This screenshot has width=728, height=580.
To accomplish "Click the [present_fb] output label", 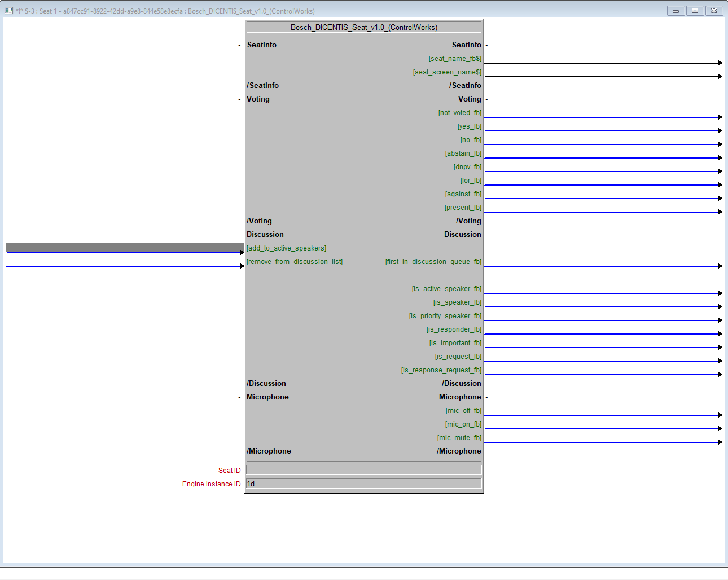I will [463, 208].
